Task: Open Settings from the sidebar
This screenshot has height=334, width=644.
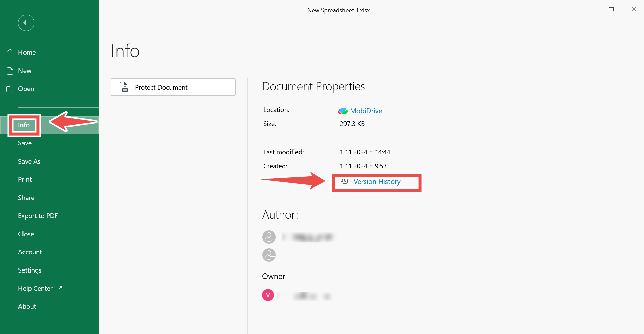Action: tap(30, 270)
